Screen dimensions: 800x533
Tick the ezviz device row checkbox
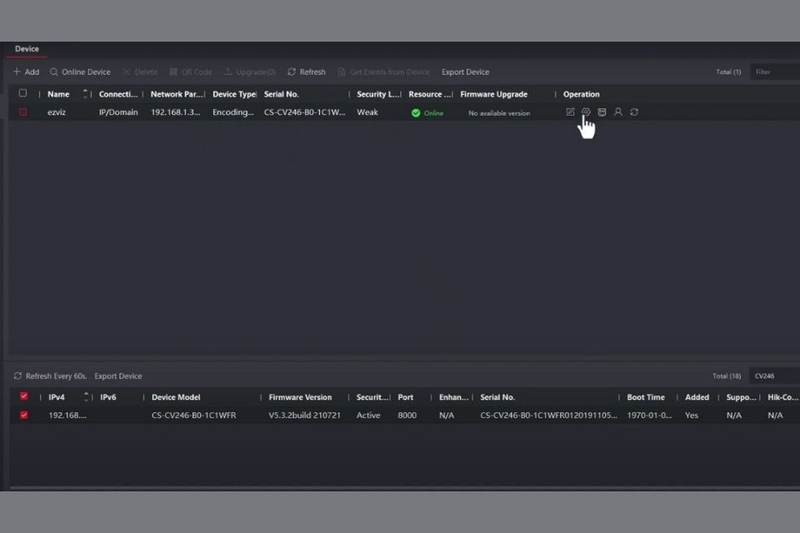(23, 112)
